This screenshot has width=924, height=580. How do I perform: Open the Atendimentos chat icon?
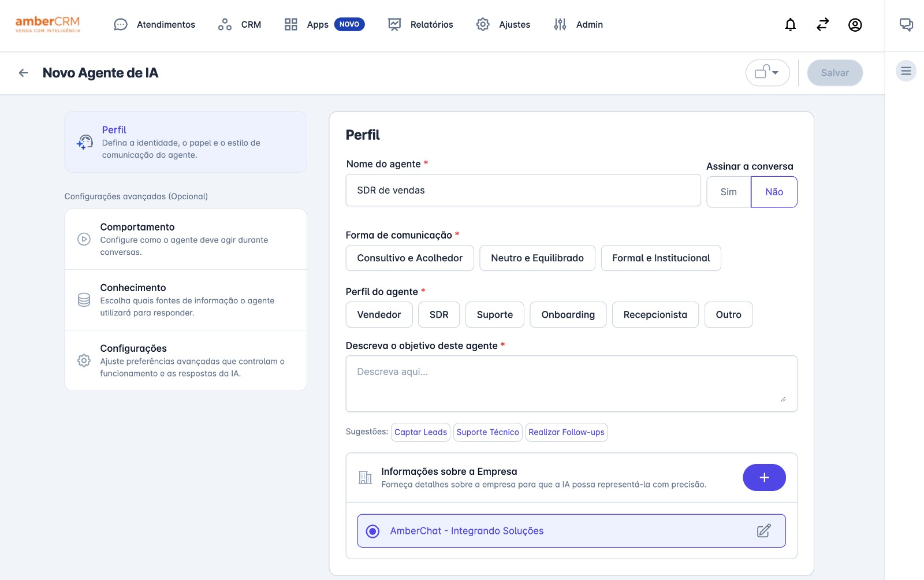[120, 24]
